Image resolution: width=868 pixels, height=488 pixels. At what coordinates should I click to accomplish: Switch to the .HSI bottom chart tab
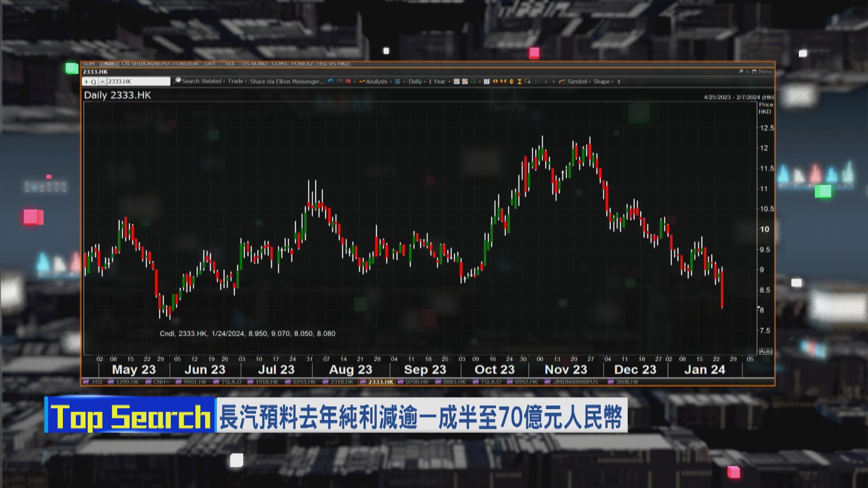[92, 382]
